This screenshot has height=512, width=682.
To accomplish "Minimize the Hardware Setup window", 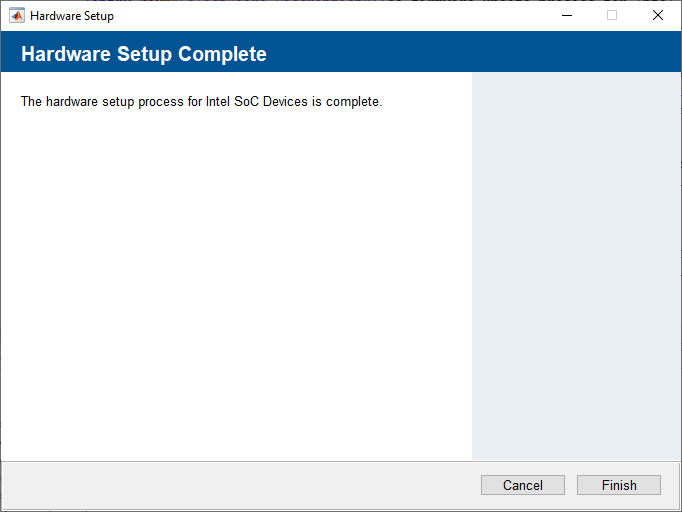I will pos(566,15).
